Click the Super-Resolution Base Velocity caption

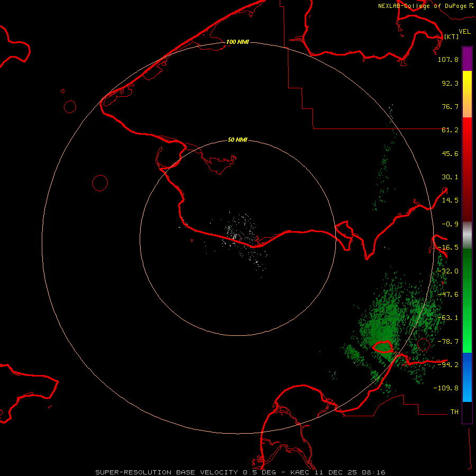click(x=241, y=472)
